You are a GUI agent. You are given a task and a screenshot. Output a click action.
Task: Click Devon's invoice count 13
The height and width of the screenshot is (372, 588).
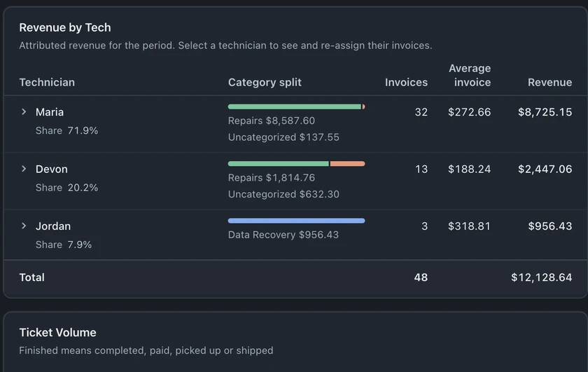(x=421, y=170)
